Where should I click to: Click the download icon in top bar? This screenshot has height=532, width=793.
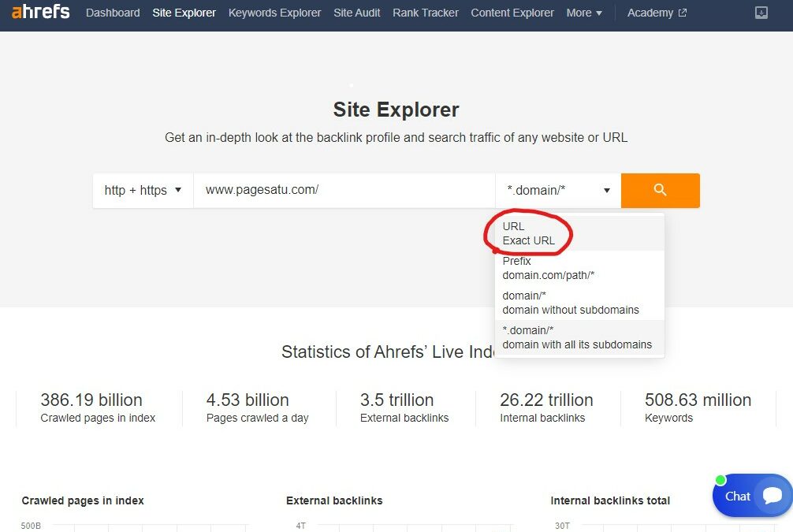[x=761, y=13]
